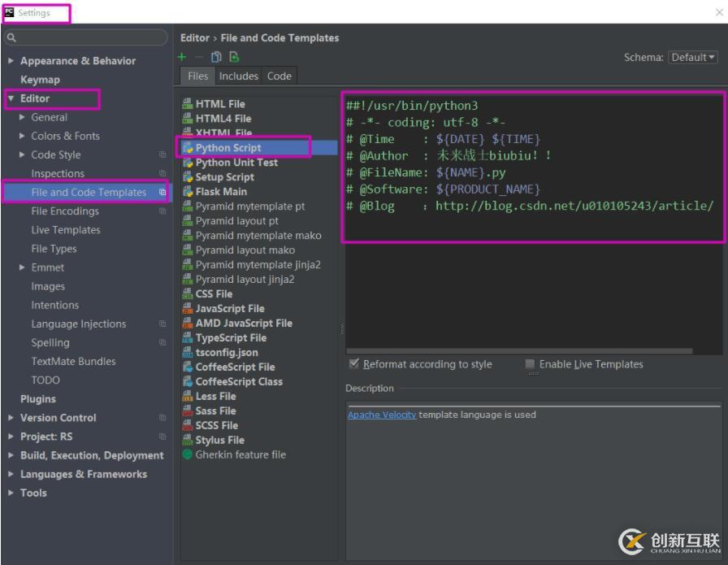Open the Apache Velocity link
Viewport: 728px width, 565px height.
pos(381,415)
